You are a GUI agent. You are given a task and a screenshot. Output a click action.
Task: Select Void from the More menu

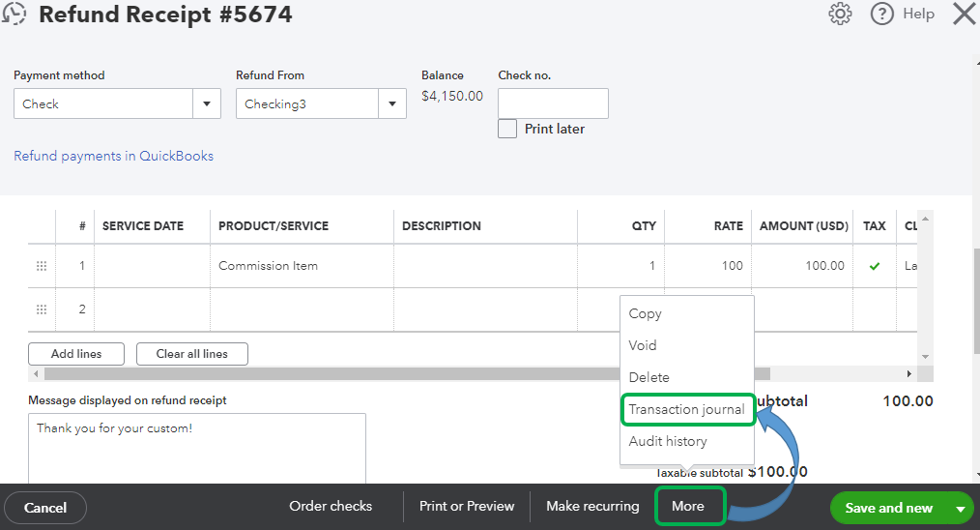tap(643, 345)
